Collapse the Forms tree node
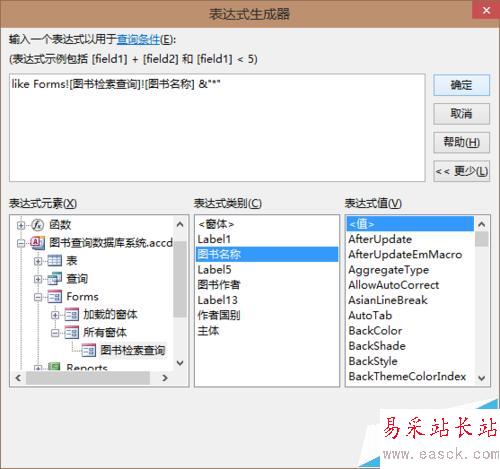The width and height of the screenshot is (500, 469). [x=38, y=297]
